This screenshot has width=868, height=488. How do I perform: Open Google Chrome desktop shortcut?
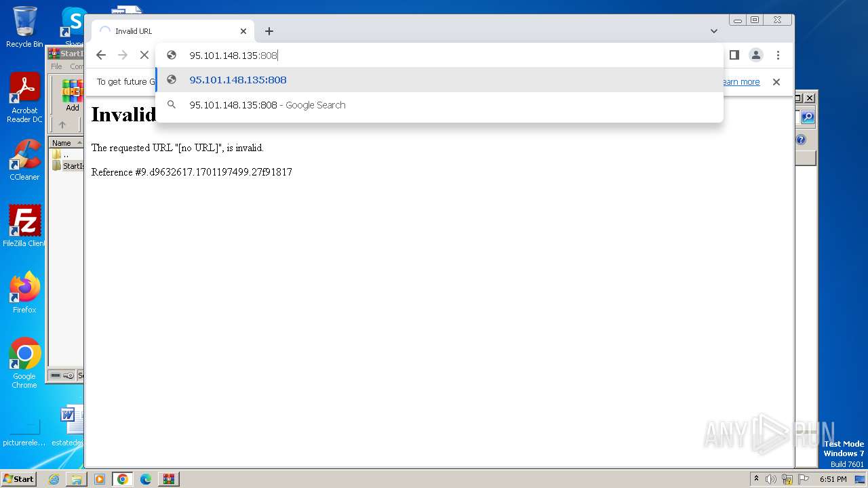pos(24,363)
